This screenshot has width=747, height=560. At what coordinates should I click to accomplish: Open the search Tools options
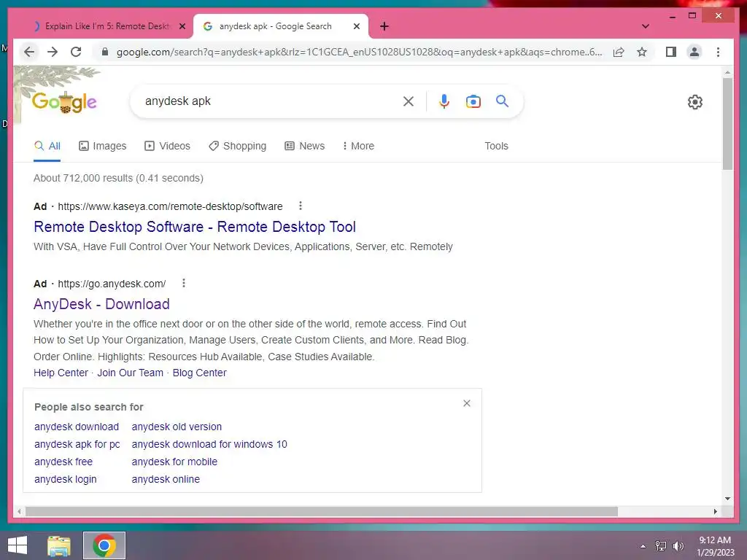coord(496,146)
